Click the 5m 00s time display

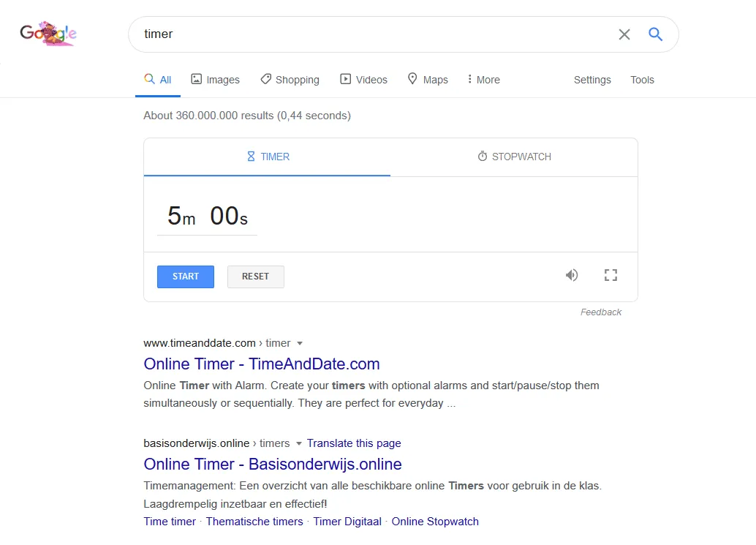coord(208,216)
